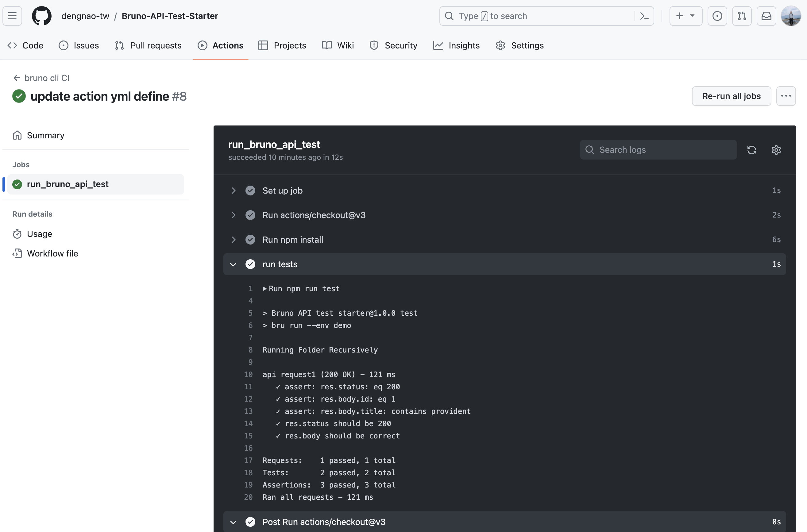Click the Search logs magnifier icon
This screenshot has width=807, height=532.
click(590, 150)
